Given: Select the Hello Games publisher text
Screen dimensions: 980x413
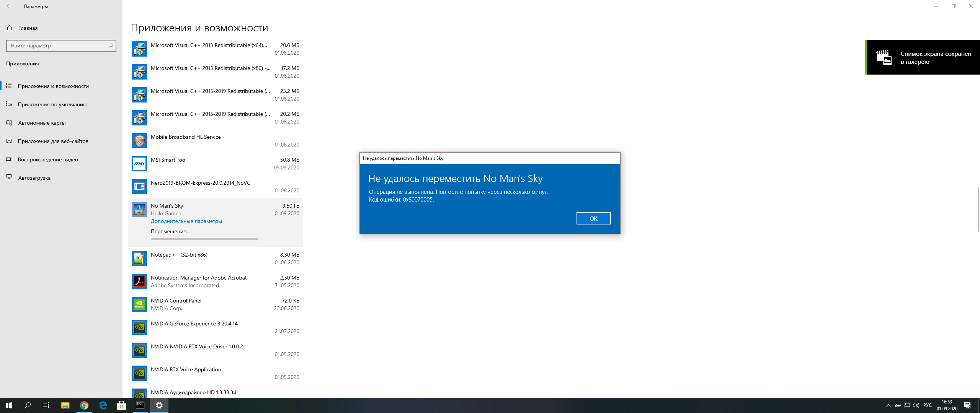Looking at the screenshot, I should point(166,213).
